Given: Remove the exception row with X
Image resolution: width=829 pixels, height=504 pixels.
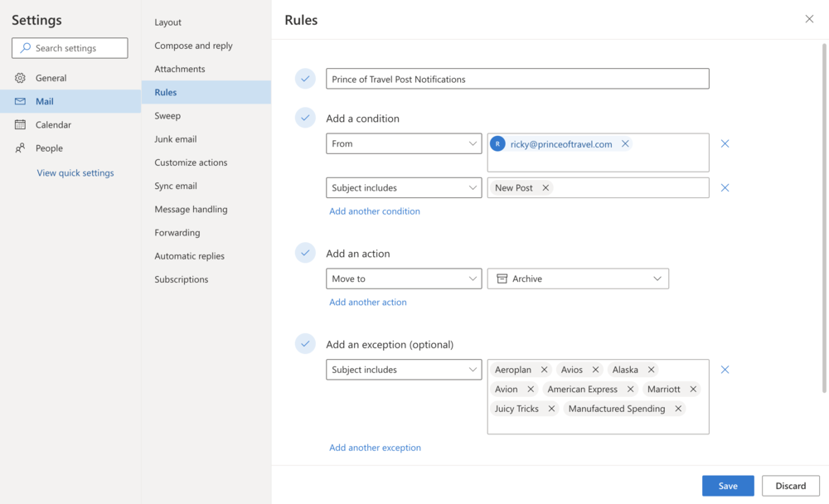Looking at the screenshot, I should click(x=725, y=370).
